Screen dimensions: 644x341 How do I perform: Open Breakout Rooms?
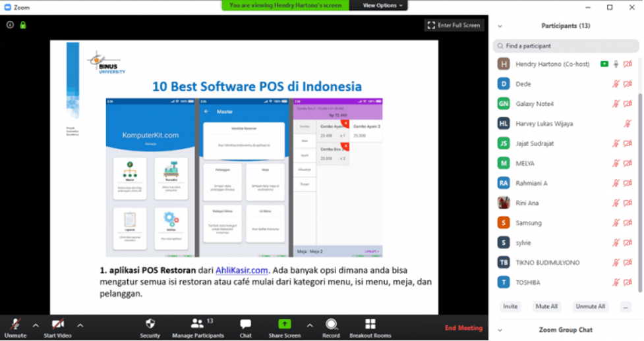point(370,328)
